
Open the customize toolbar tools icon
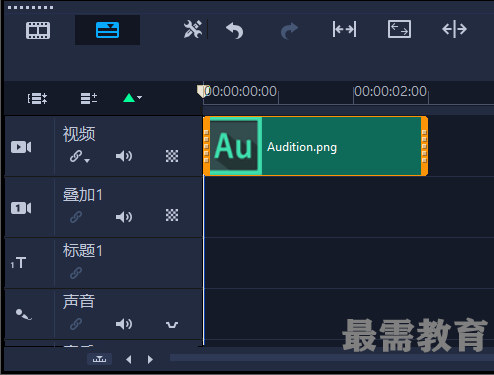coord(193,29)
